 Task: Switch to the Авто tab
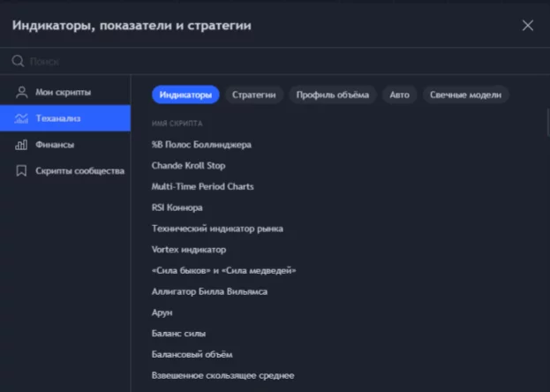[400, 94]
